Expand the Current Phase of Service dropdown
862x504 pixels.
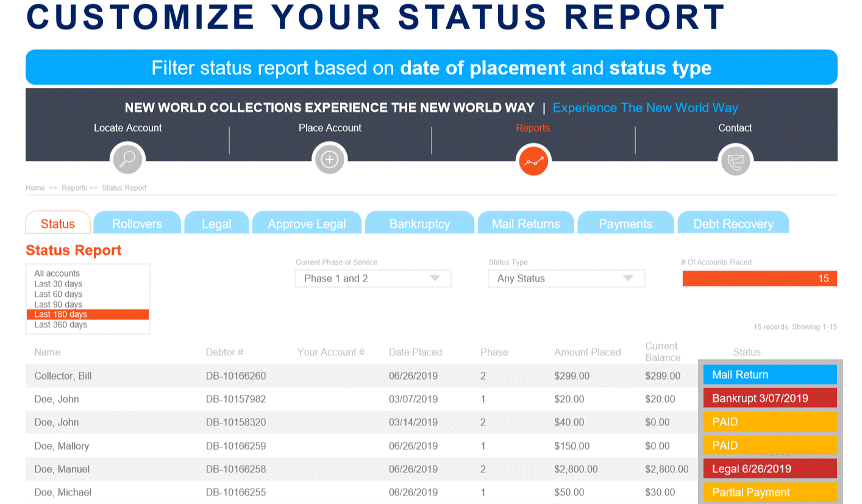pyautogui.click(x=373, y=279)
